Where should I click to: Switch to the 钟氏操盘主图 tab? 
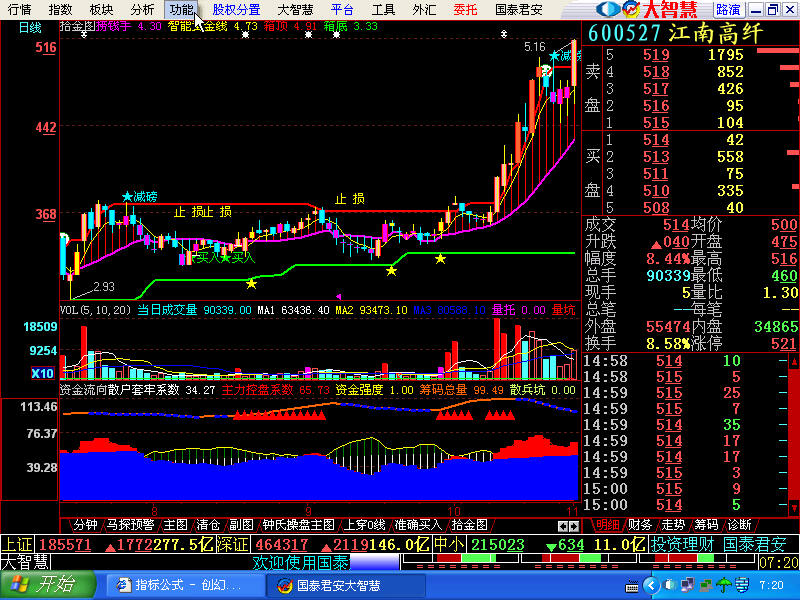(298, 524)
